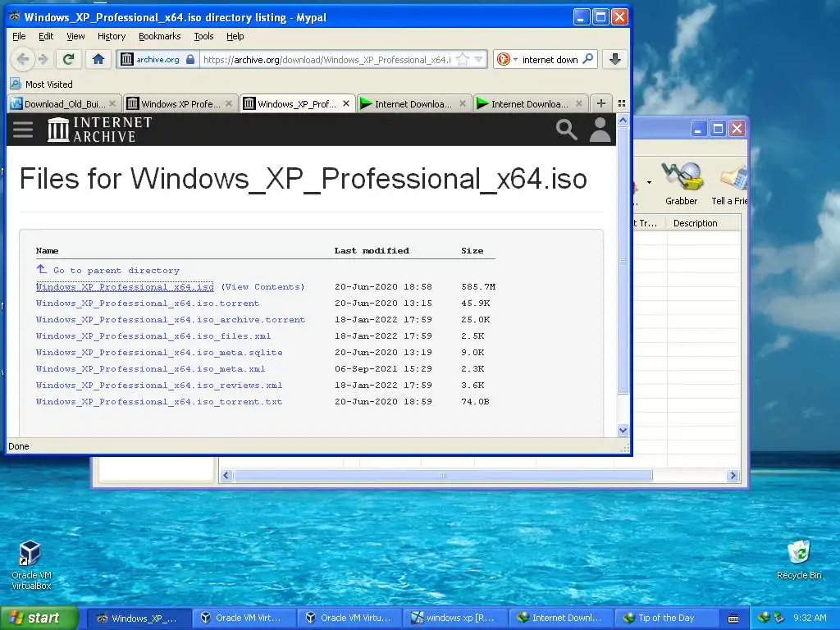The image size is (840, 630).
Task: Bookmark this page with the star icon
Action: (463, 59)
